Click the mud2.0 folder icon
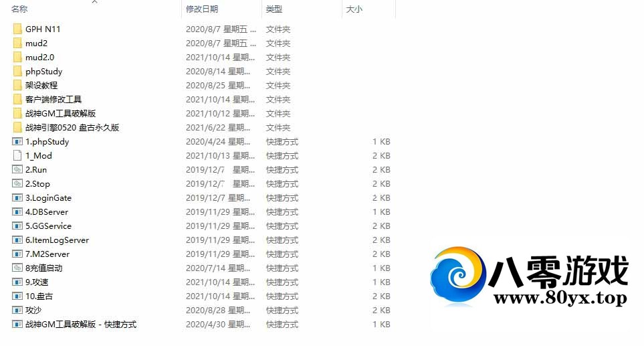Viewport: 644px width, 346px height. tap(17, 57)
